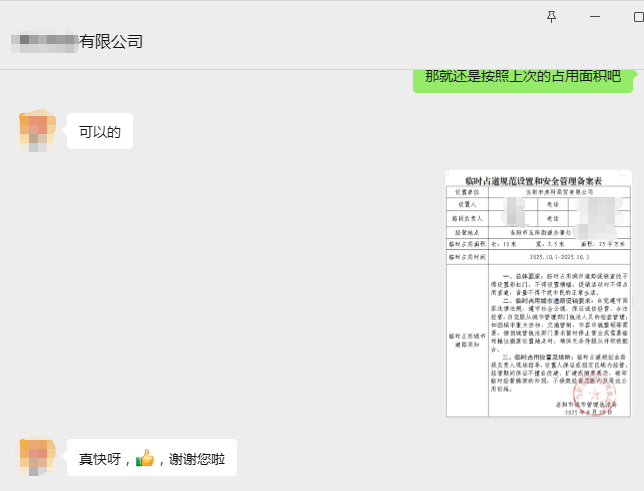Open the avatar beside the 可以的 message
The width and height of the screenshot is (644, 491).
pos(37,131)
